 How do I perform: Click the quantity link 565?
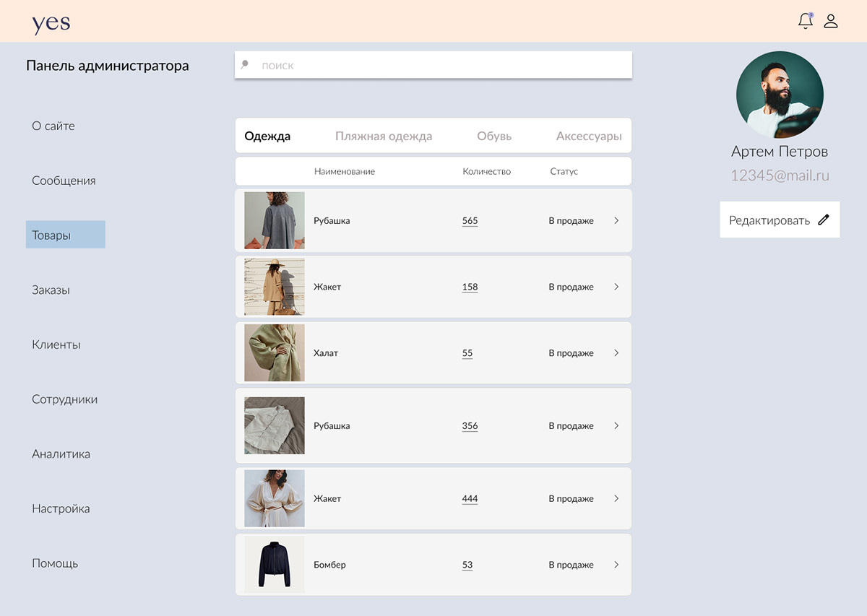(x=470, y=220)
